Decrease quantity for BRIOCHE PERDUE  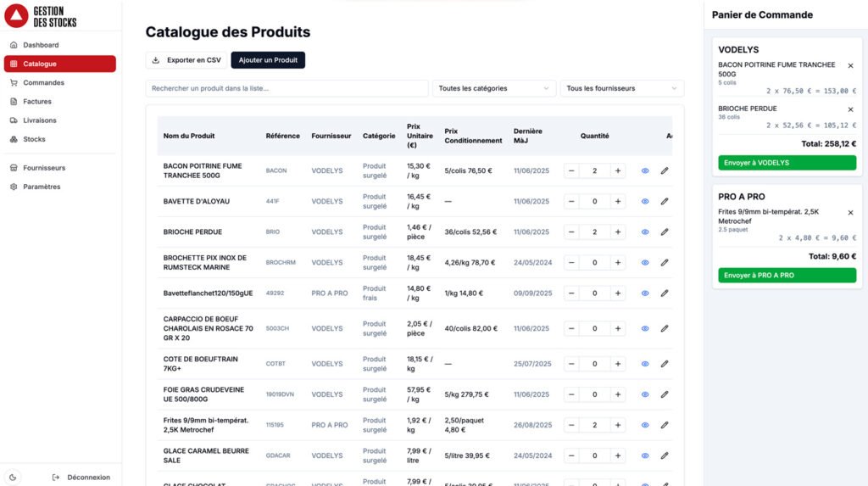571,232
